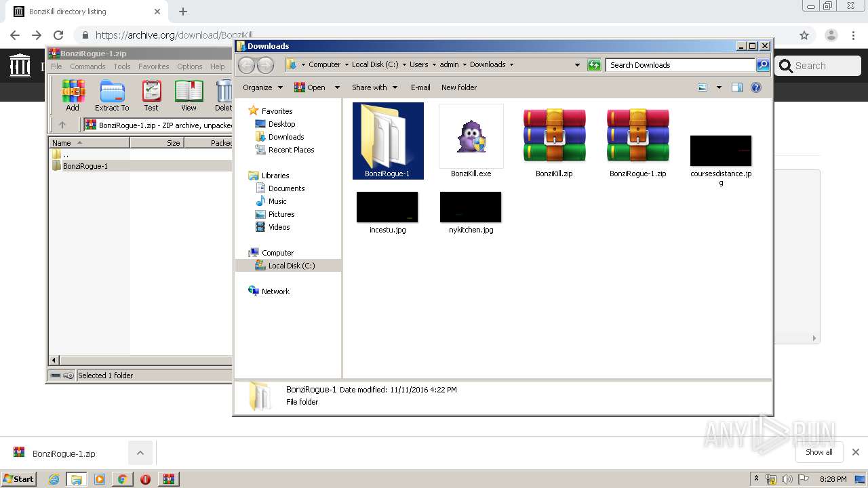Select the incestu.jpg image
The height and width of the screenshot is (488, 868).
point(387,212)
